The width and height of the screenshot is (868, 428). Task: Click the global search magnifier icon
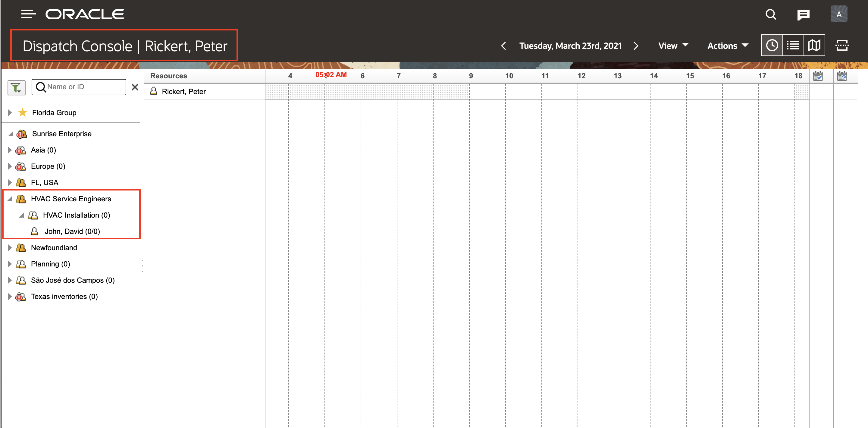coord(771,14)
